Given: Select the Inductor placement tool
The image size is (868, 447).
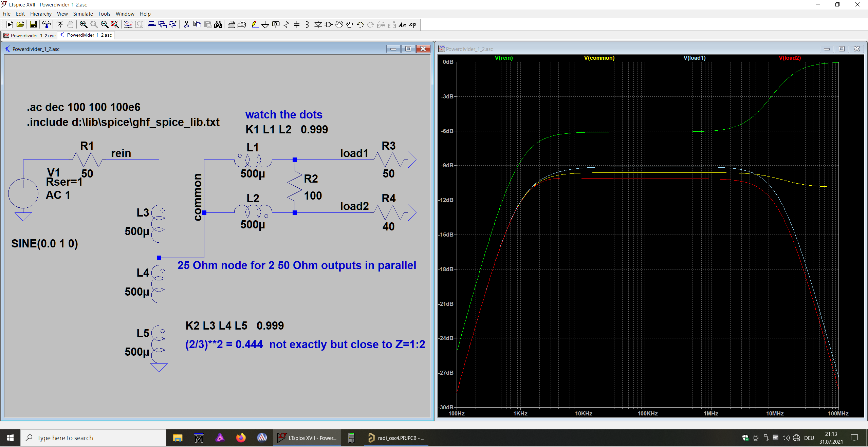Looking at the screenshot, I should pyautogui.click(x=307, y=24).
